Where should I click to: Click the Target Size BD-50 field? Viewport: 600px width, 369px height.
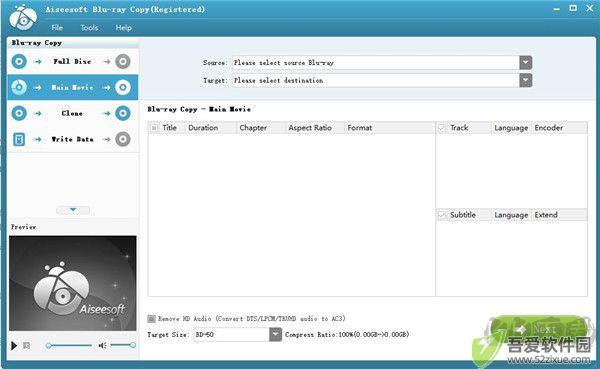232,335
